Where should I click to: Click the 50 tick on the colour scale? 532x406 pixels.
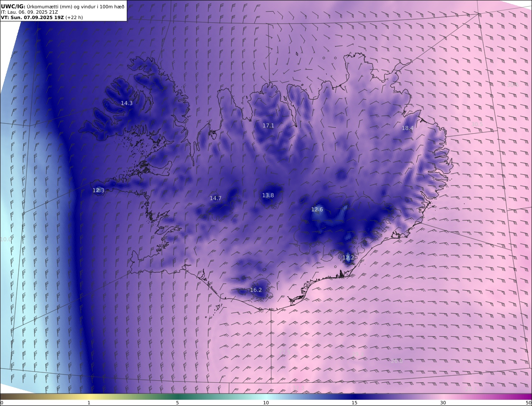coord(529,403)
